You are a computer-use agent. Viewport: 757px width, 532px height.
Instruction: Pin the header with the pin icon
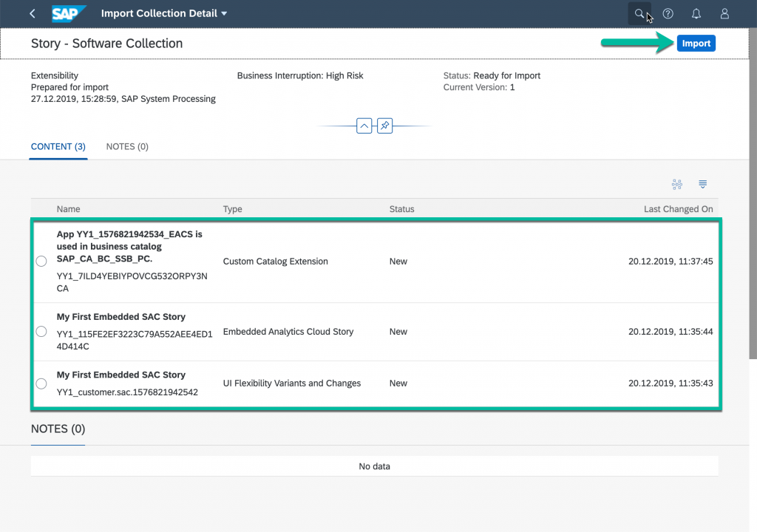(x=384, y=126)
